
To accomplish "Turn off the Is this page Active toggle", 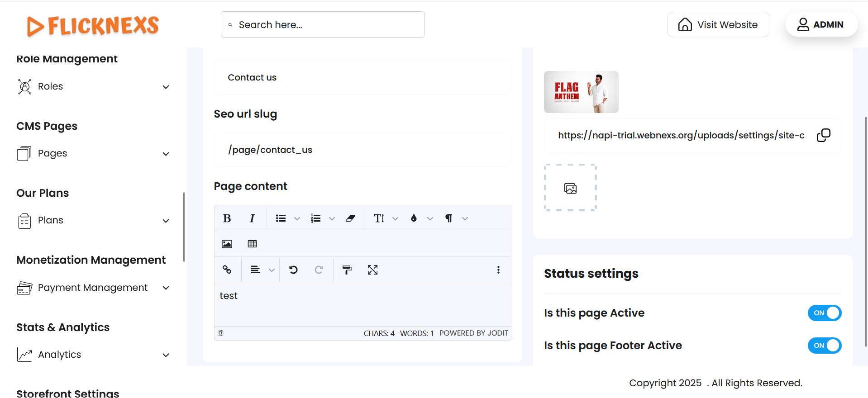I will click(824, 313).
